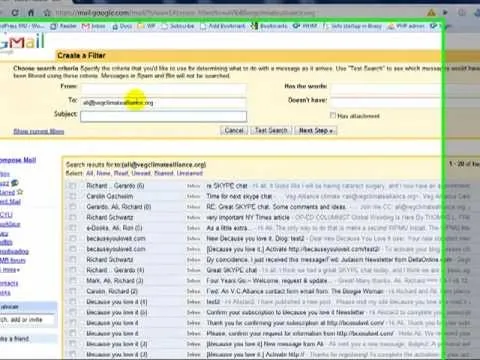Click the Compose Mail link

18,160
